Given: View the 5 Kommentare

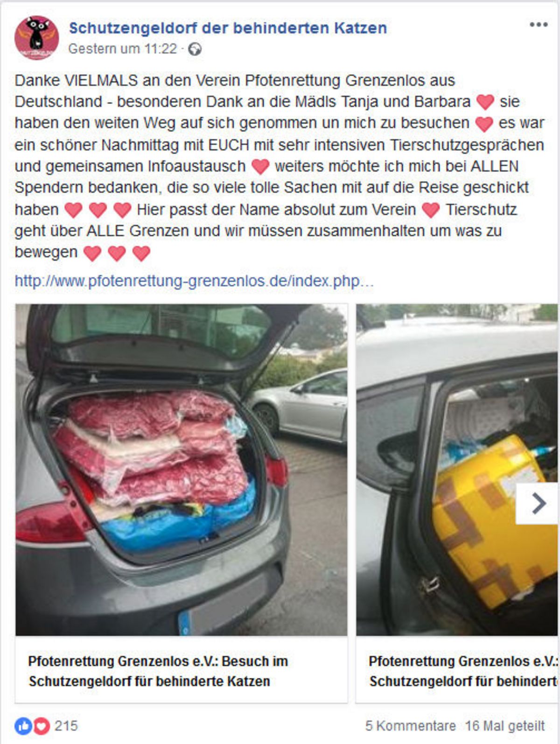Looking at the screenshot, I should pos(410,726).
